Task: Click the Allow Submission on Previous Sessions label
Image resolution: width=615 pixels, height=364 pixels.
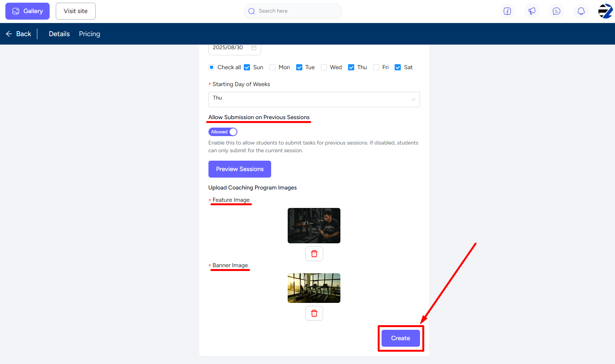Action: pos(259,117)
